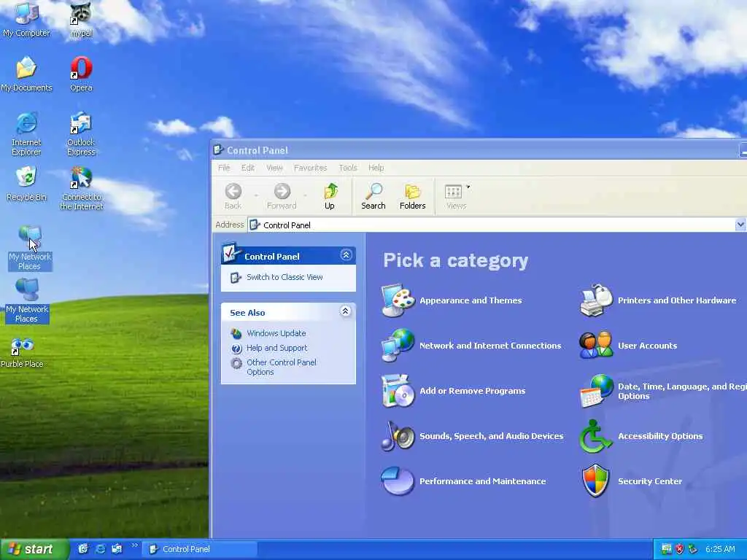This screenshot has width=747, height=560.
Task: Open the Edit menu
Action: pyautogui.click(x=248, y=168)
